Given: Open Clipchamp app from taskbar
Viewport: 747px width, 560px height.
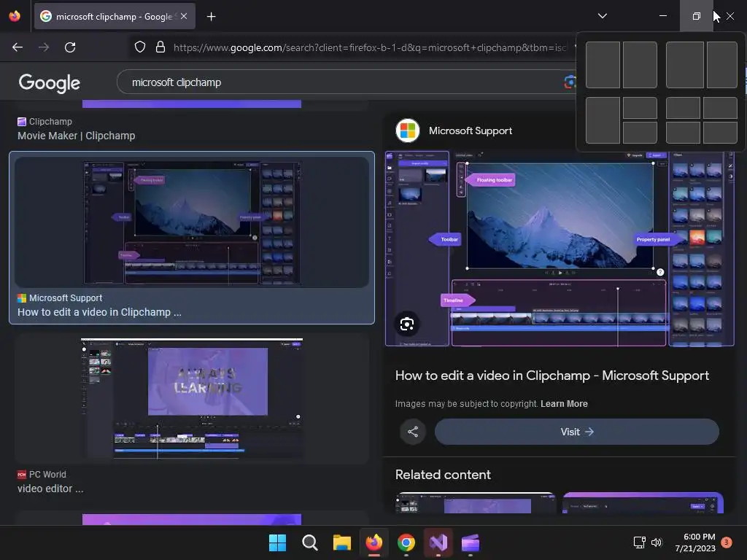Looking at the screenshot, I should tap(471, 542).
